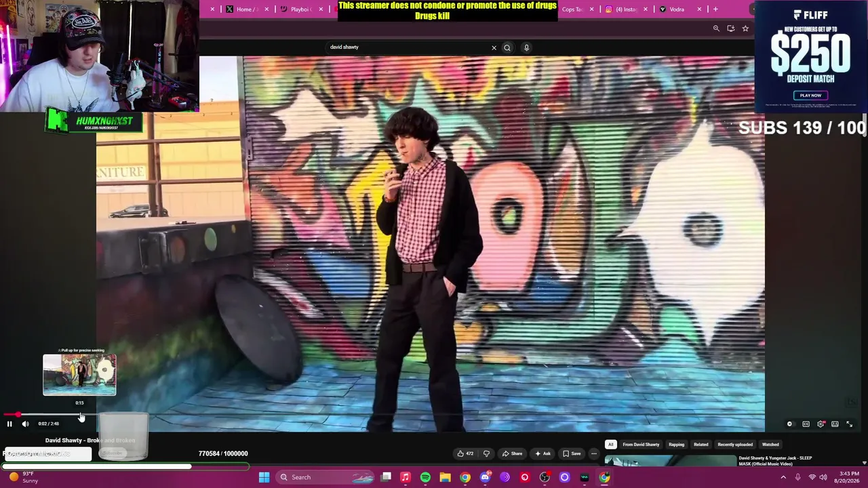The height and width of the screenshot is (488, 868).
Task: Select the Watched filter chip
Action: 770,445
